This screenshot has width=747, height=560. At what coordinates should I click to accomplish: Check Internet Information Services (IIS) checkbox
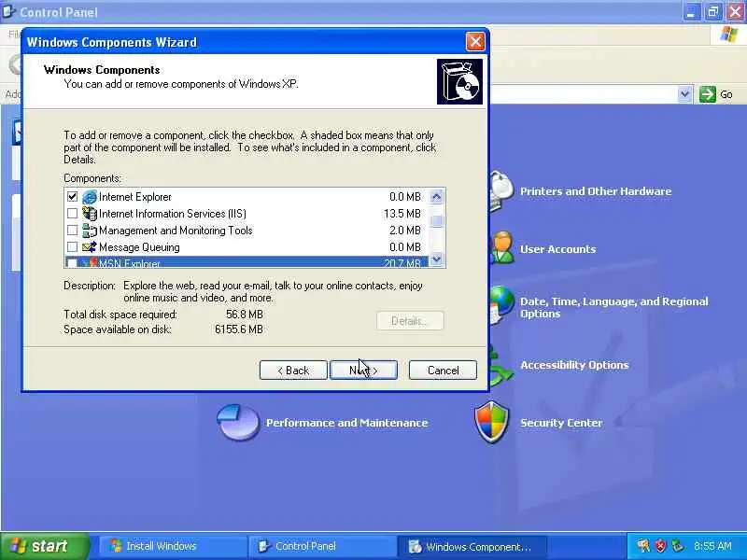[x=73, y=214]
